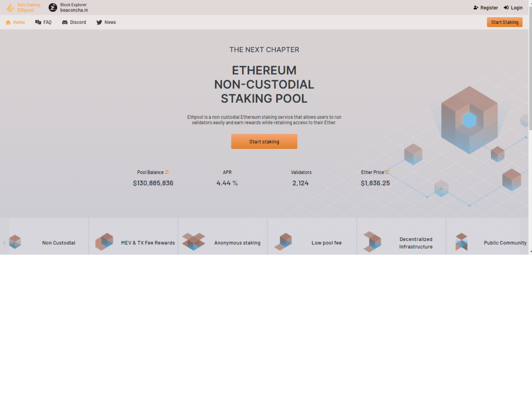Select the Decentralized Infrastructure card
The height and width of the screenshot is (399, 532).
click(x=401, y=236)
